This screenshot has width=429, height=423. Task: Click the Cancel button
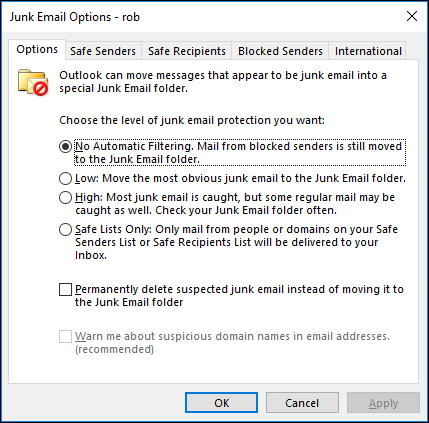(302, 403)
